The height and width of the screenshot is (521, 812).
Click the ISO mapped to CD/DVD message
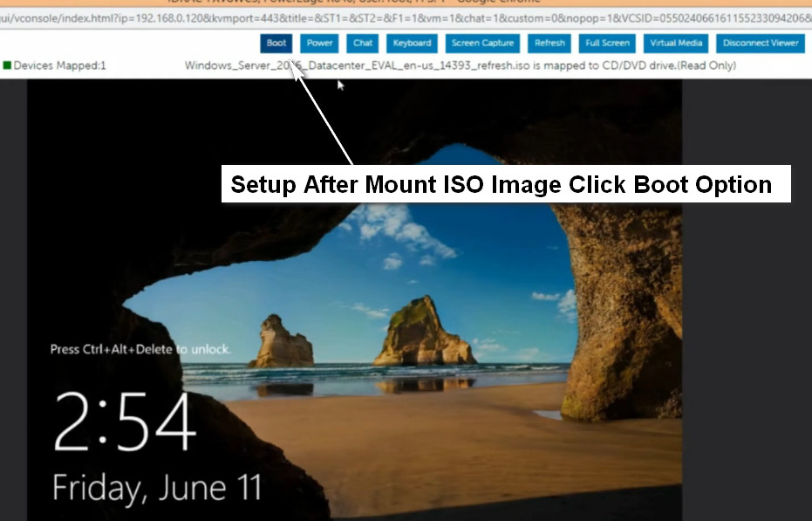(x=461, y=65)
